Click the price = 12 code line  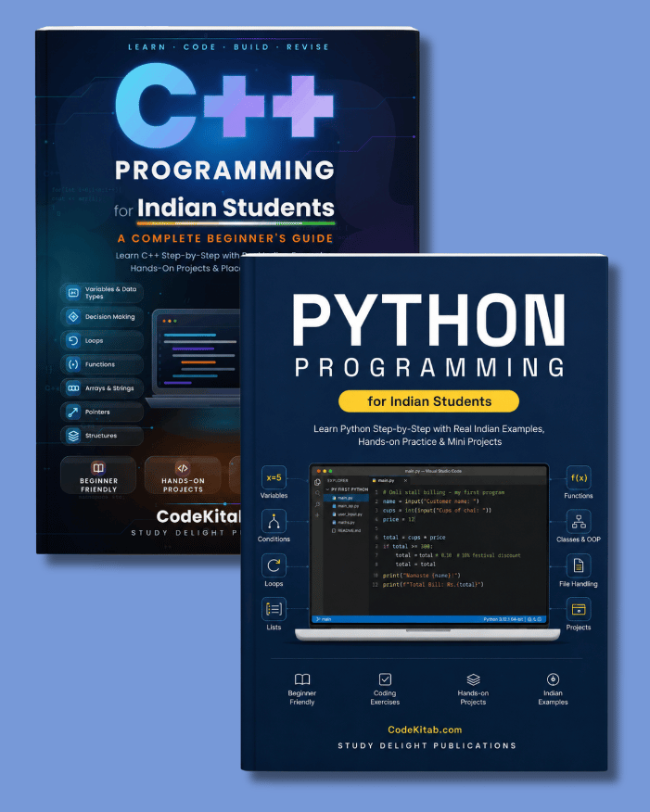tap(399, 519)
